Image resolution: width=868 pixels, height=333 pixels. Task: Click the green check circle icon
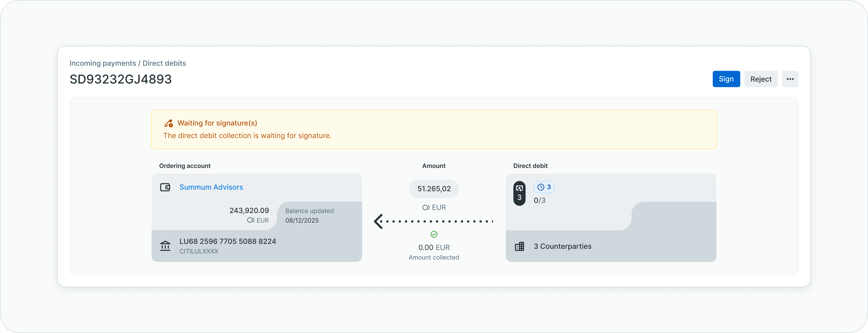tap(434, 234)
